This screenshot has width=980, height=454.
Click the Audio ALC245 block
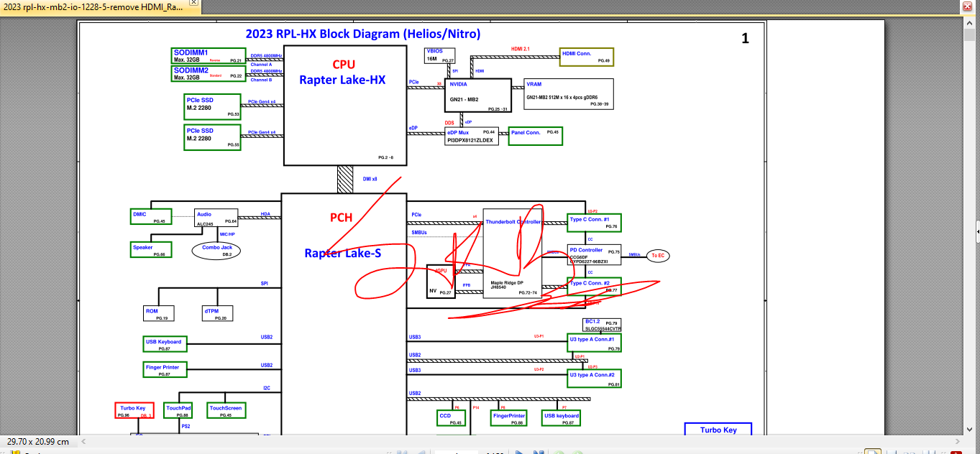tap(216, 218)
